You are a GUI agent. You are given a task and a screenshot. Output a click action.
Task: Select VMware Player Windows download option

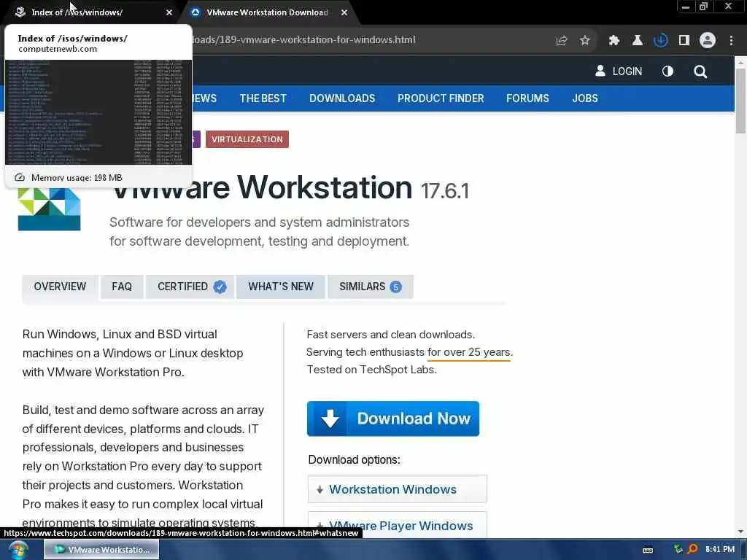pos(398,525)
